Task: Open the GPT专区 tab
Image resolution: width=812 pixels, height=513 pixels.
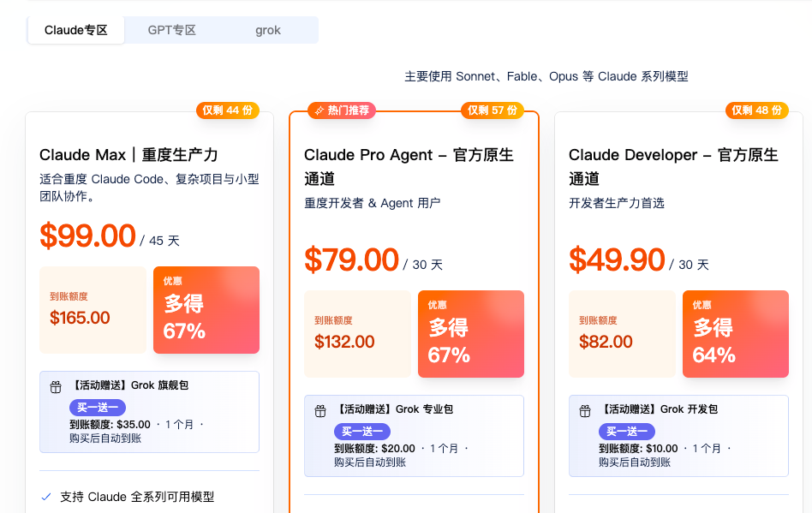Action: coord(172,30)
